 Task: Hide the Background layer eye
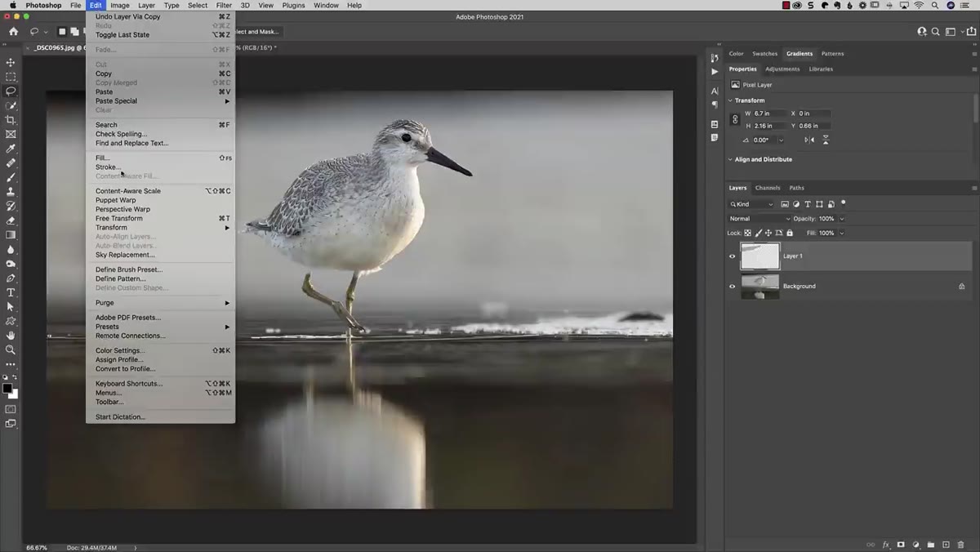click(732, 287)
